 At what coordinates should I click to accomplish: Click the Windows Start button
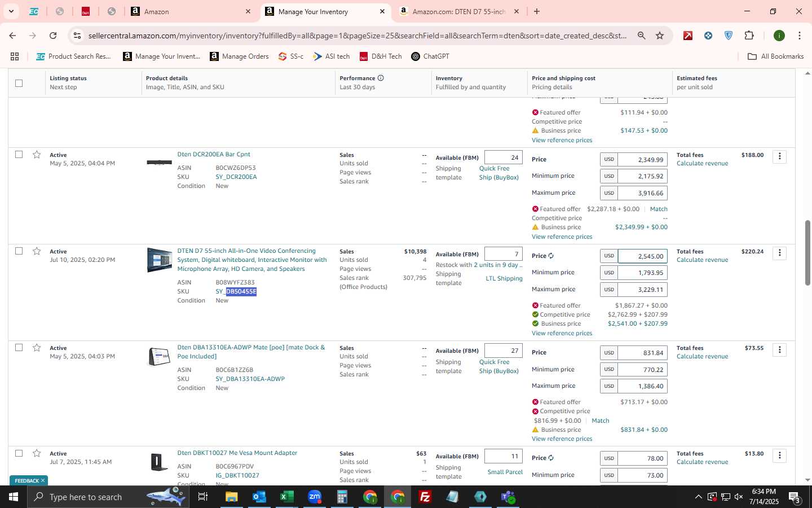(14, 497)
